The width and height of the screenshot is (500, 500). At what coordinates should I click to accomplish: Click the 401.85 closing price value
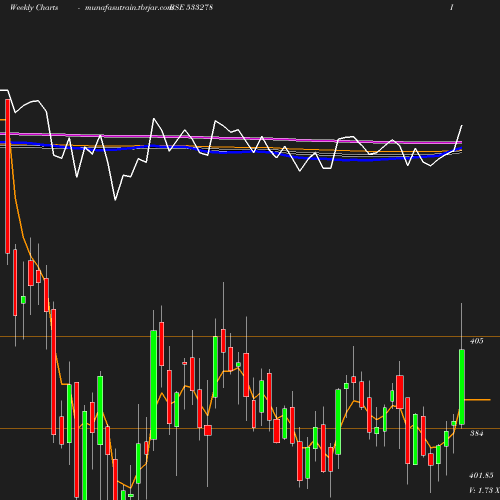(x=481, y=475)
